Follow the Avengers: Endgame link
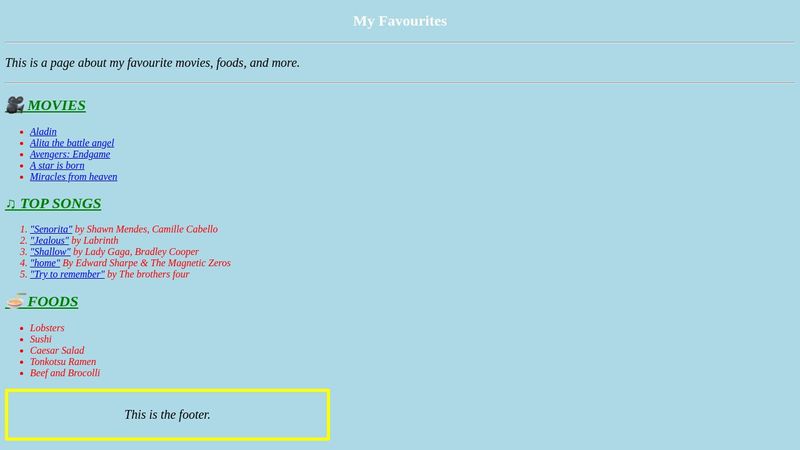This screenshot has width=800, height=450. click(70, 154)
